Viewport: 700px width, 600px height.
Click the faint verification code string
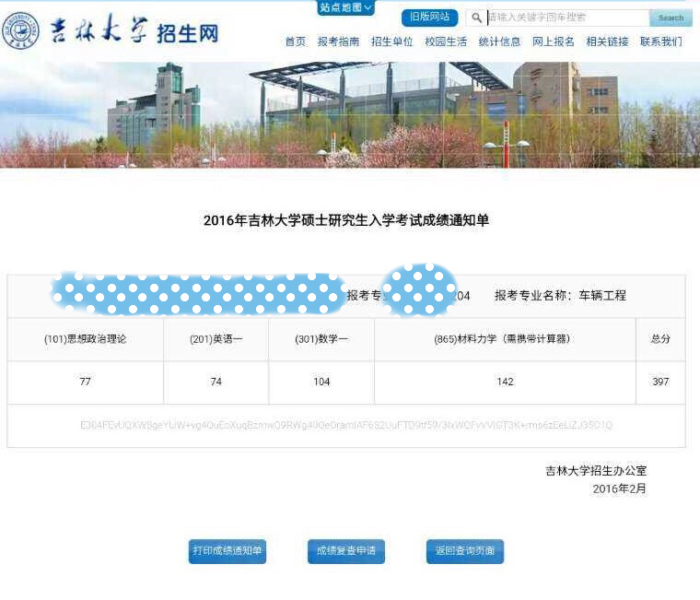tap(346, 425)
